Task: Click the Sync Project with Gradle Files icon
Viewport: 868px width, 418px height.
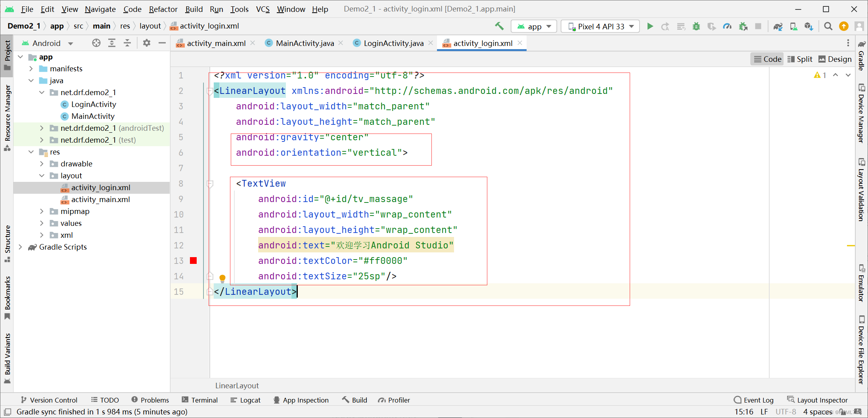Action: pyautogui.click(x=778, y=26)
